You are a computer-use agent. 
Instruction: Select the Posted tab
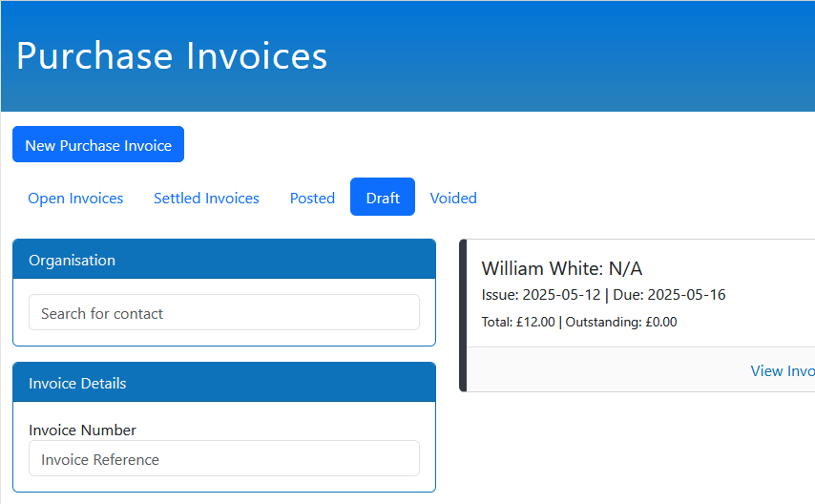pos(312,199)
